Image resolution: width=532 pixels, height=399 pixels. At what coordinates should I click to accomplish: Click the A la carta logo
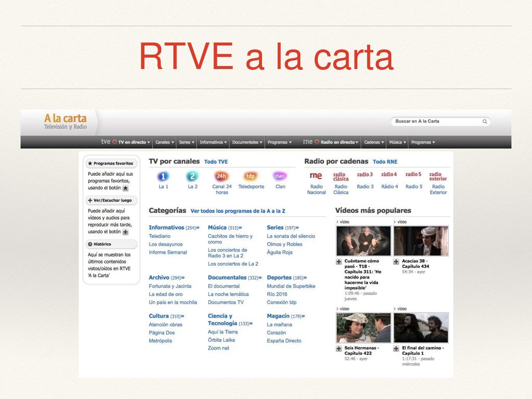[x=65, y=122]
